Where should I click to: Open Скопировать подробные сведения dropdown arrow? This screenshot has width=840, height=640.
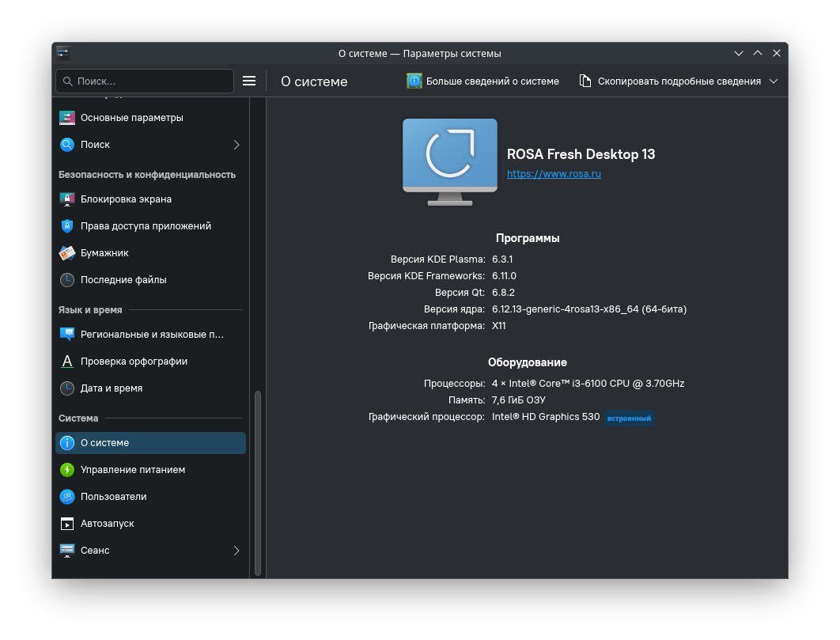(774, 81)
